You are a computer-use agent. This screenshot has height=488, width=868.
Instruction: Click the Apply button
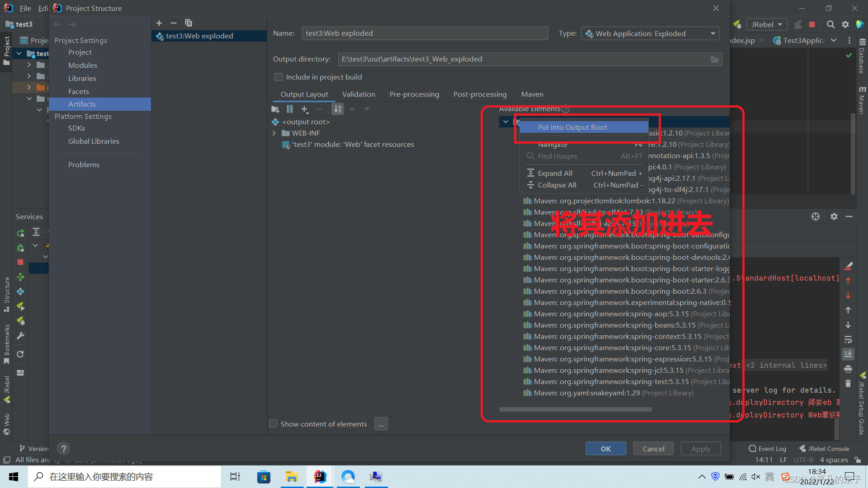click(700, 448)
